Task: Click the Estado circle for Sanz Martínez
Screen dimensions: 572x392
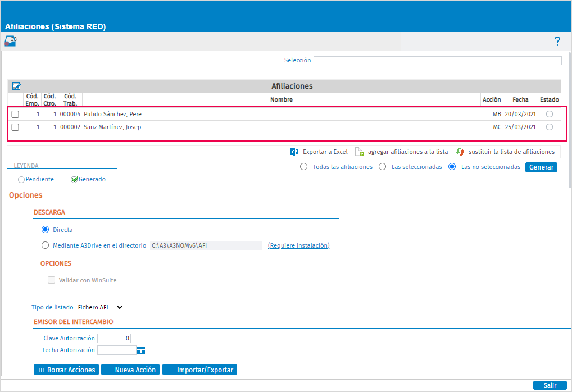Action: pyautogui.click(x=550, y=127)
